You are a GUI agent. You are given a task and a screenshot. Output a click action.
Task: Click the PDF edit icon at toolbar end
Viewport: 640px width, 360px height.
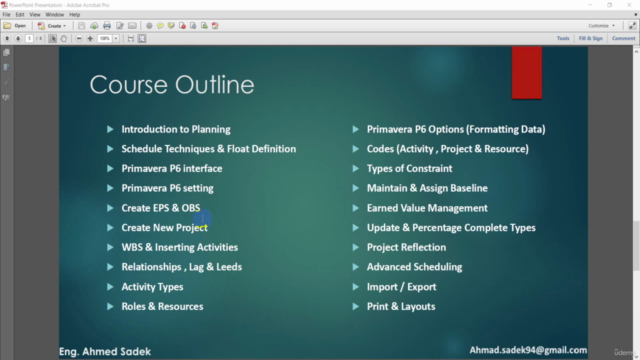click(215, 26)
